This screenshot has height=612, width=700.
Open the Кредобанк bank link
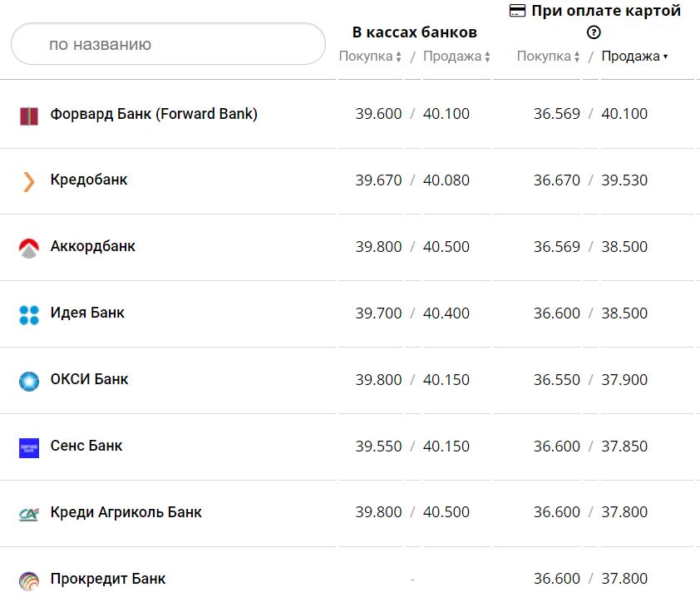coord(89,180)
